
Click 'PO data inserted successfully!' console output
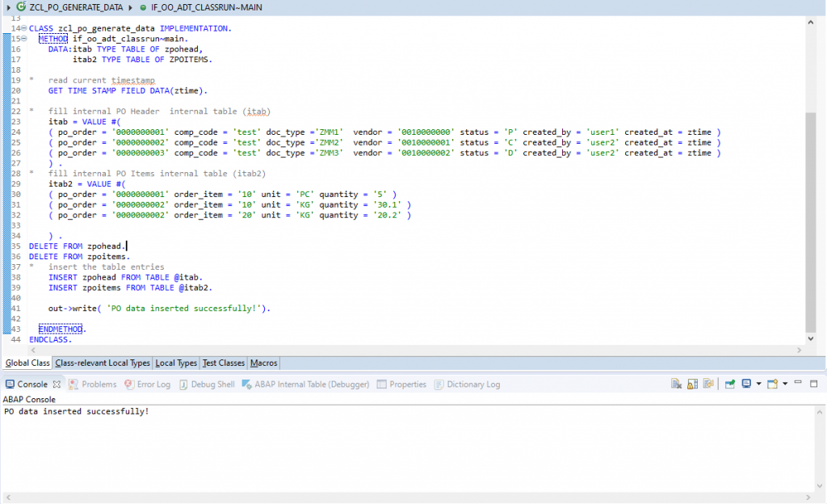[x=77, y=411]
